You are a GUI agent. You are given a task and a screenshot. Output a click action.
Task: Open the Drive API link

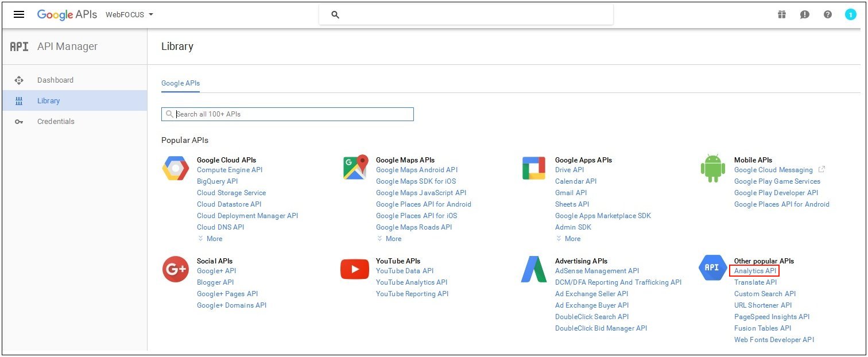(x=569, y=170)
